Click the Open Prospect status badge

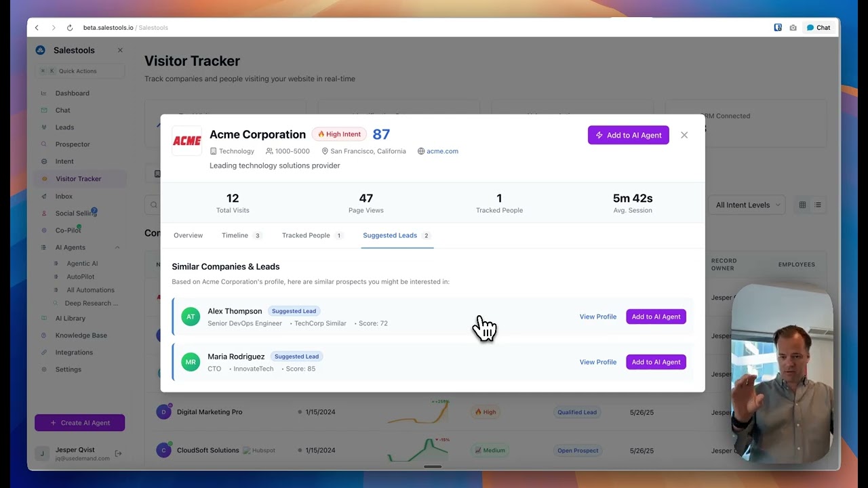(578, 450)
